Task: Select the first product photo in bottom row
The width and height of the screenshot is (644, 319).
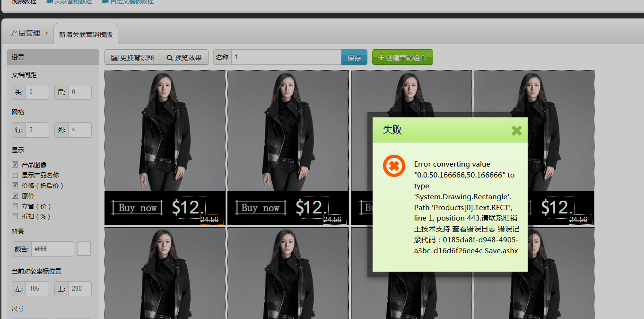Action: tap(165, 273)
